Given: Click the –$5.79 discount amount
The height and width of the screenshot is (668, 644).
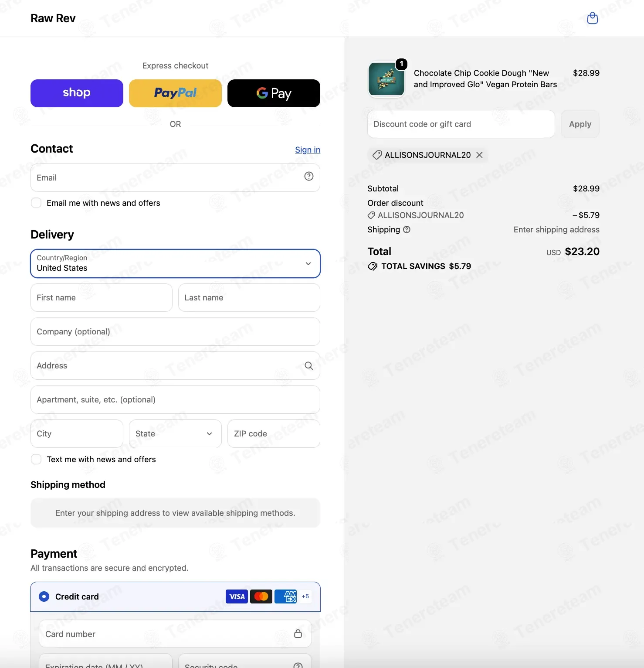Looking at the screenshot, I should pyautogui.click(x=586, y=215).
